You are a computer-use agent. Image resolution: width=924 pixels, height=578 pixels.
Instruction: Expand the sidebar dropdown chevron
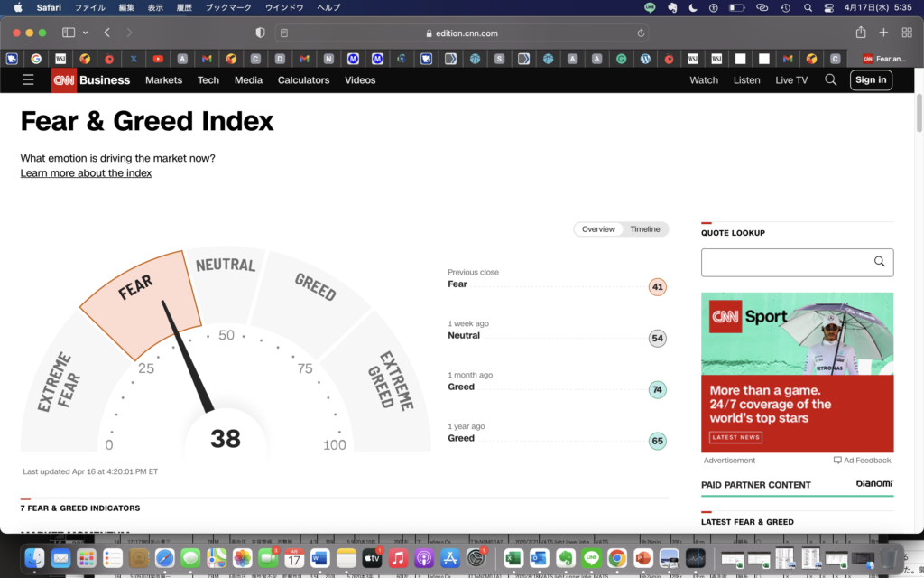[85, 33]
